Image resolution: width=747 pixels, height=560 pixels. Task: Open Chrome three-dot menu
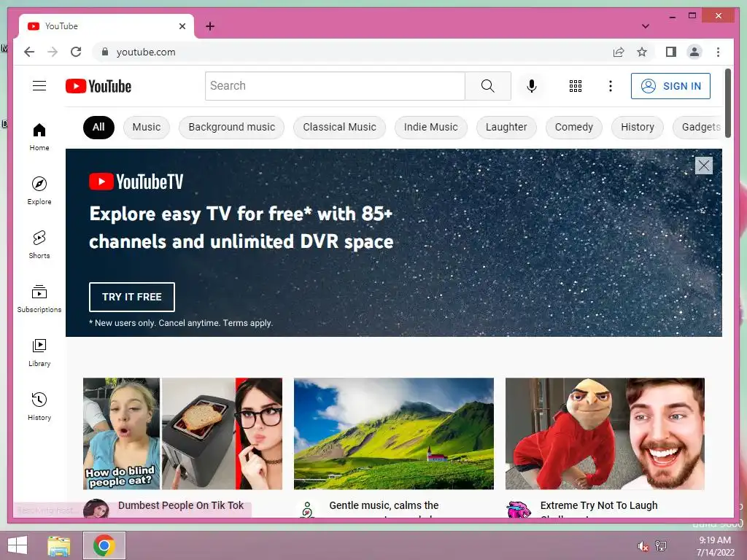coord(718,52)
